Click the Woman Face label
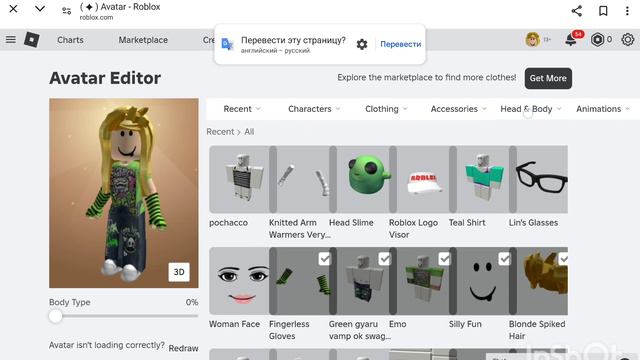Image resolution: width=640 pixels, height=360 pixels. tap(234, 324)
